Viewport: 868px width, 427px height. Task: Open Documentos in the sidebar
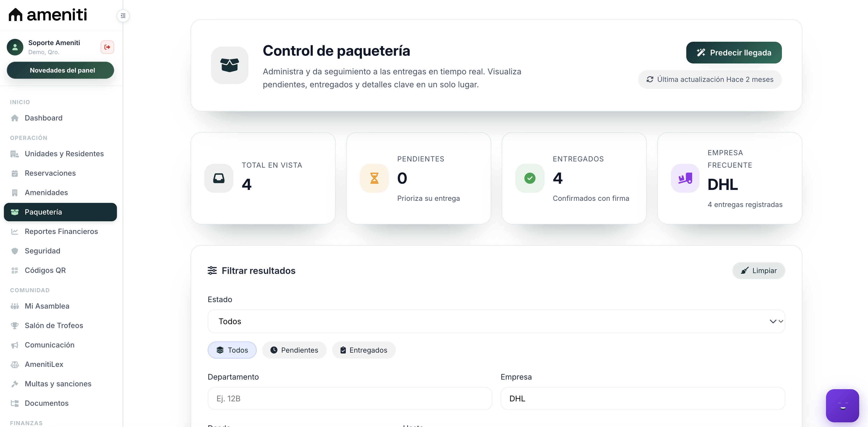[x=60, y=403]
